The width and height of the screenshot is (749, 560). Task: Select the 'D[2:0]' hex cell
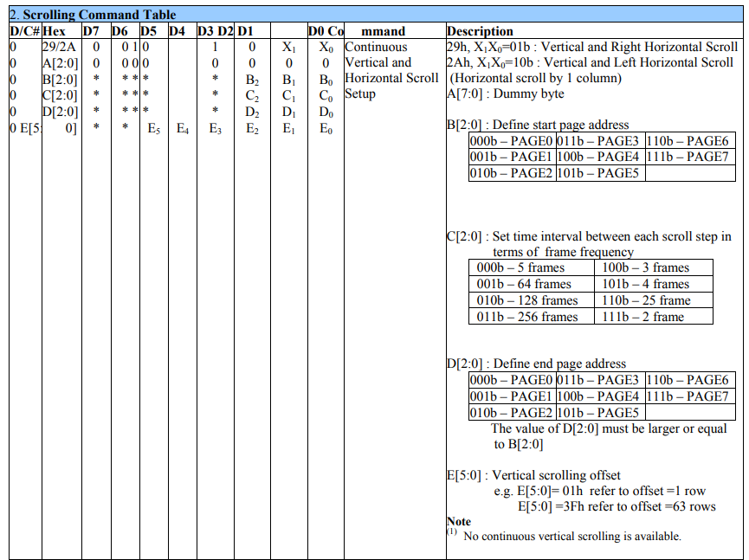point(60,112)
